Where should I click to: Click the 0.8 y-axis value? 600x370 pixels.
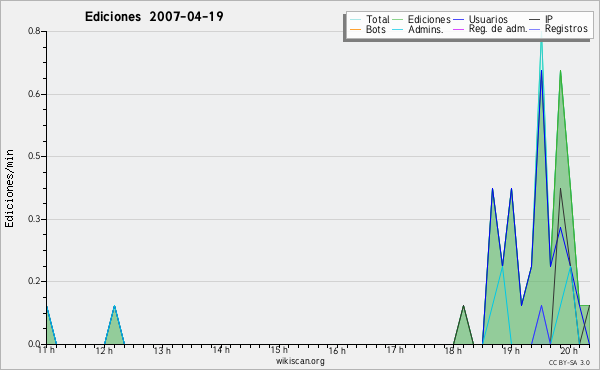coord(34,31)
